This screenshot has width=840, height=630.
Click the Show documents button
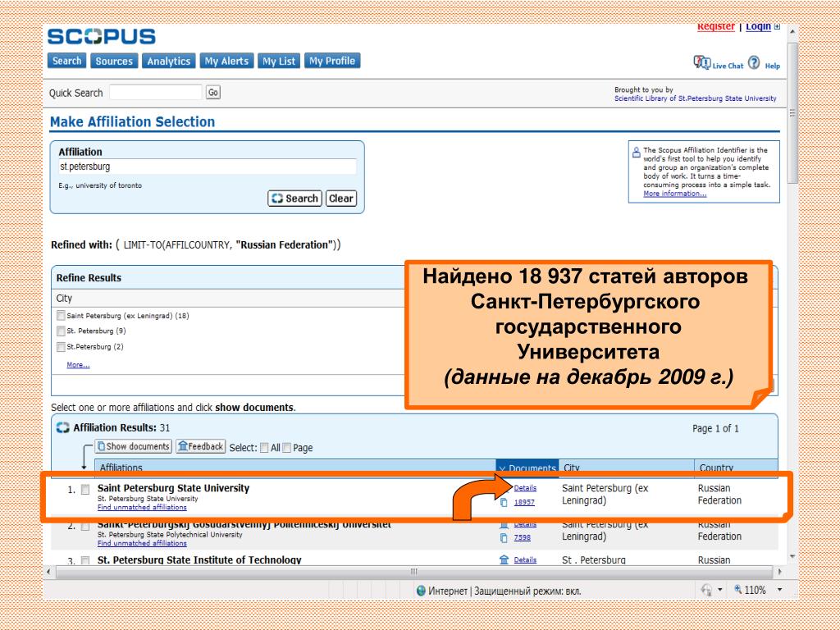(x=134, y=446)
